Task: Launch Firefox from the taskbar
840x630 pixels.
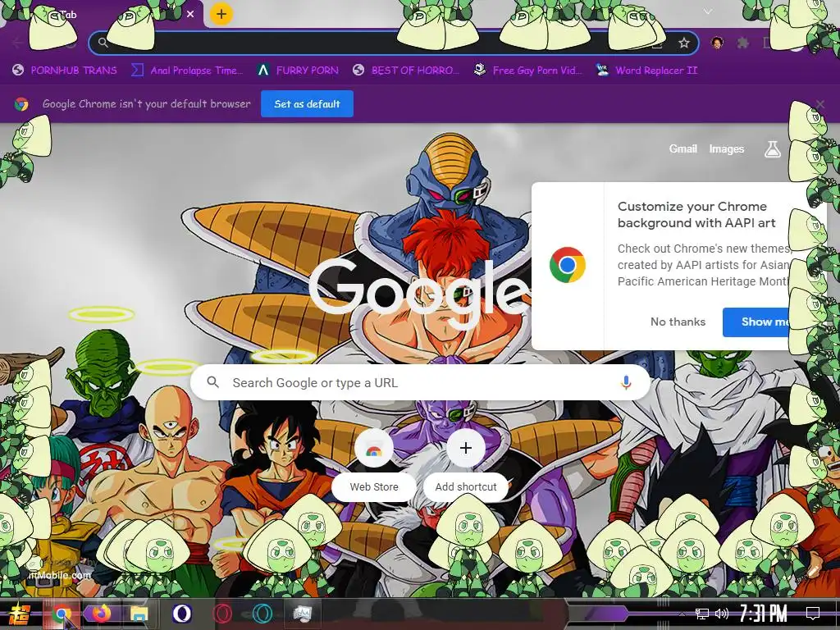Action: 101,614
